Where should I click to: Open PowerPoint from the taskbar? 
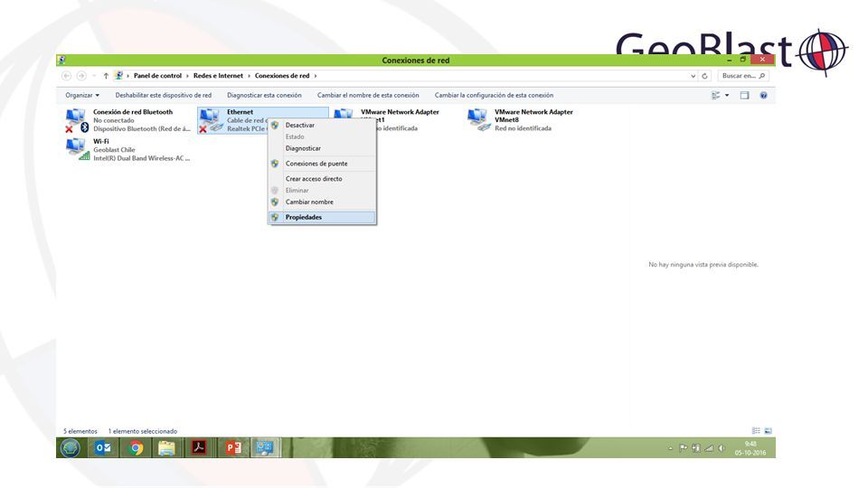233,447
